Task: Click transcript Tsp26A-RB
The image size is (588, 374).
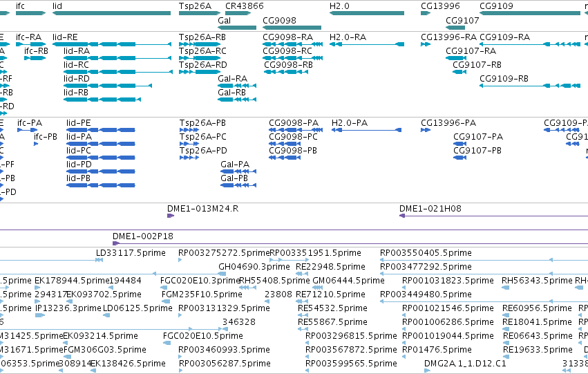Action: (x=200, y=44)
